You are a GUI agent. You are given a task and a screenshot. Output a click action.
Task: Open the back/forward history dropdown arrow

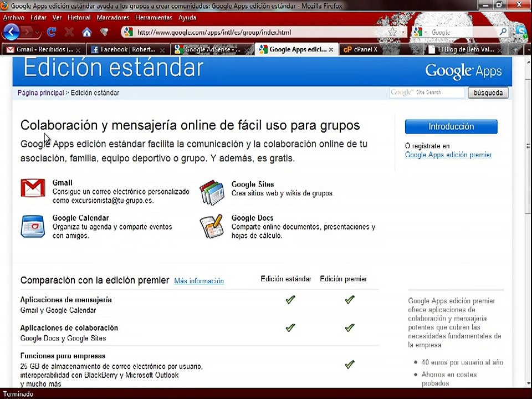click(x=37, y=33)
